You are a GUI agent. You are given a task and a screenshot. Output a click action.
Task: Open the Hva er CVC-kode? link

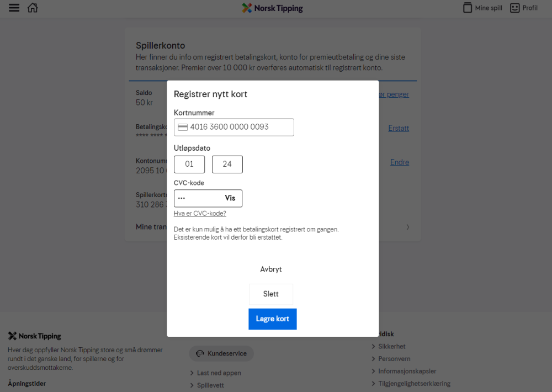tap(200, 214)
